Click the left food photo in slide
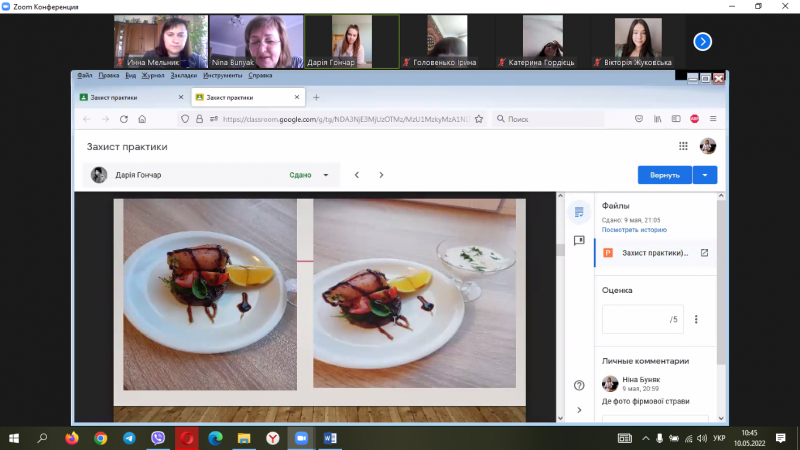Image resolution: width=800 pixels, height=450 pixels. pos(210,294)
